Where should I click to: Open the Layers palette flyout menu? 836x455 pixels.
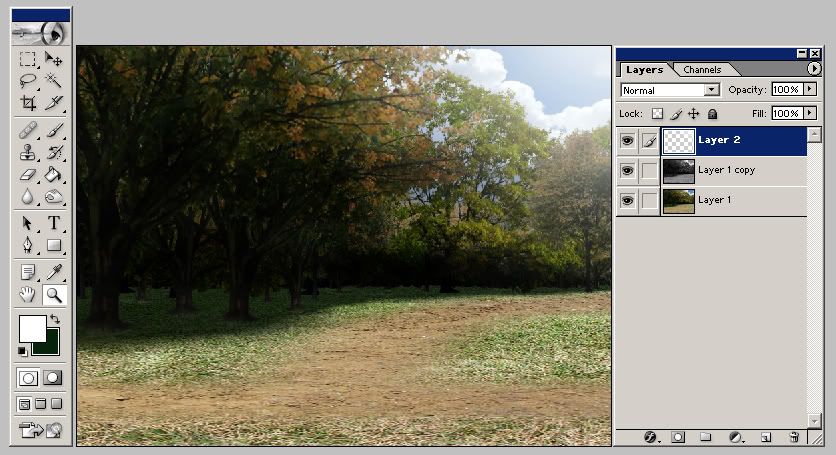(x=813, y=69)
